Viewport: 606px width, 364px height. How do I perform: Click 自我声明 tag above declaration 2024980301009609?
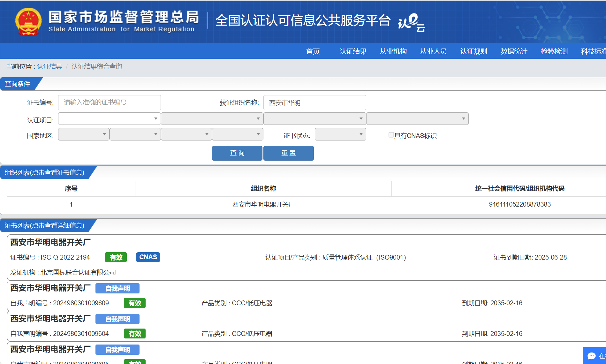[x=117, y=288]
